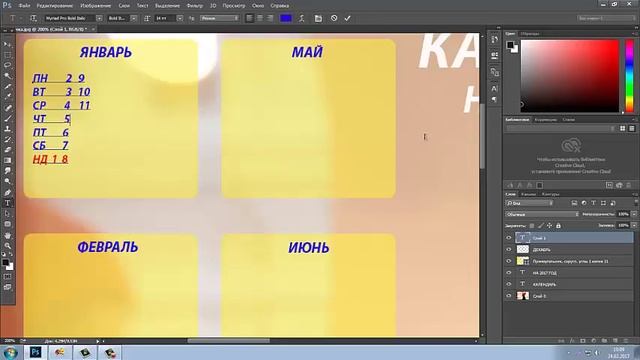Screen dimensions: 640x360
Task: Delete the layer using the trash icon
Action: 626,340
